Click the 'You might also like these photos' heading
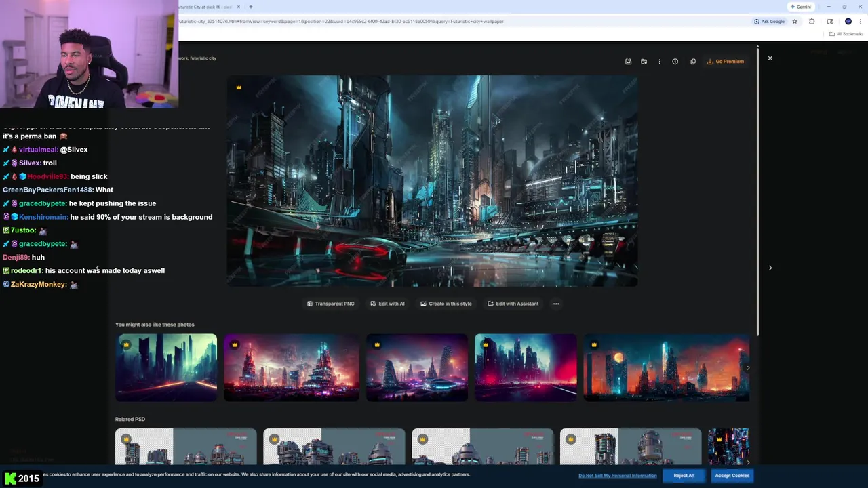This screenshot has height=488, width=868. [x=155, y=325]
